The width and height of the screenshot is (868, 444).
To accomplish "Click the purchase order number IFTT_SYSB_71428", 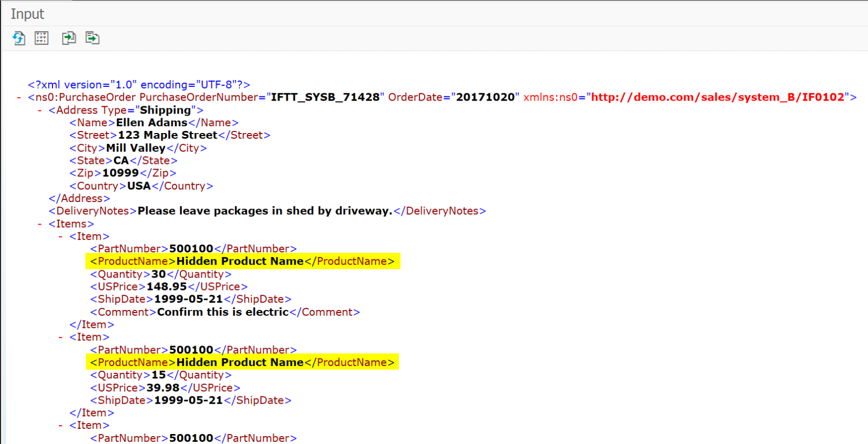I will [325, 97].
